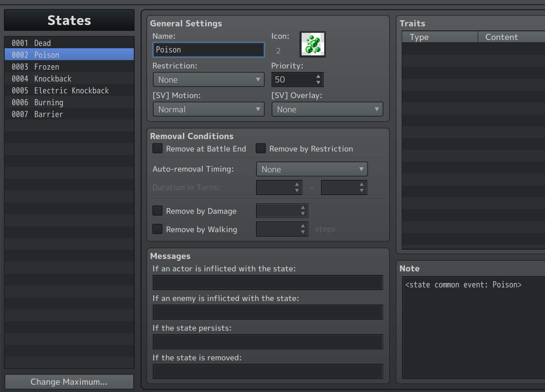Click the first Duration in Turns spinbox
545x392 pixels.
point(279,187)
